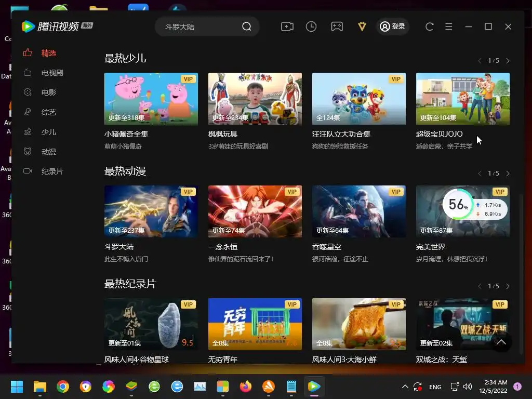Viewport: 532px width, 399px height.
Task: Click the search magnifier icon
Action: click(247, 26)
